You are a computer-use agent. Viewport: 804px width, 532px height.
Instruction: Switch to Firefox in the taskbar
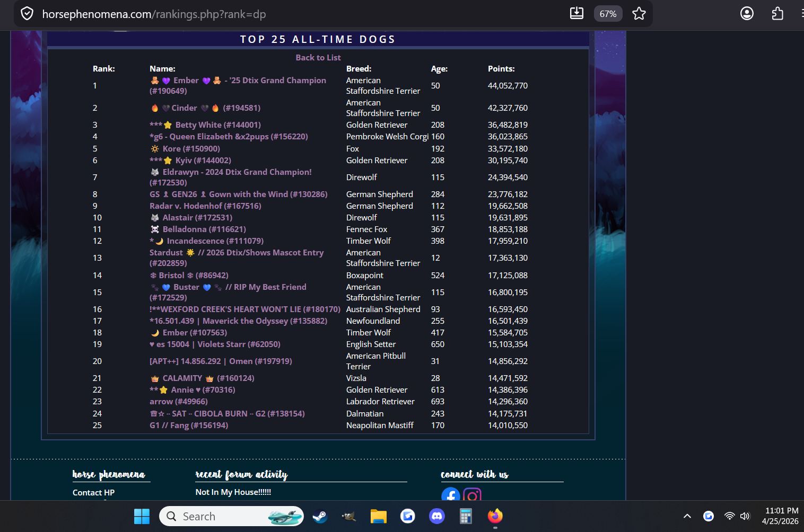click(x=495, y=516)
